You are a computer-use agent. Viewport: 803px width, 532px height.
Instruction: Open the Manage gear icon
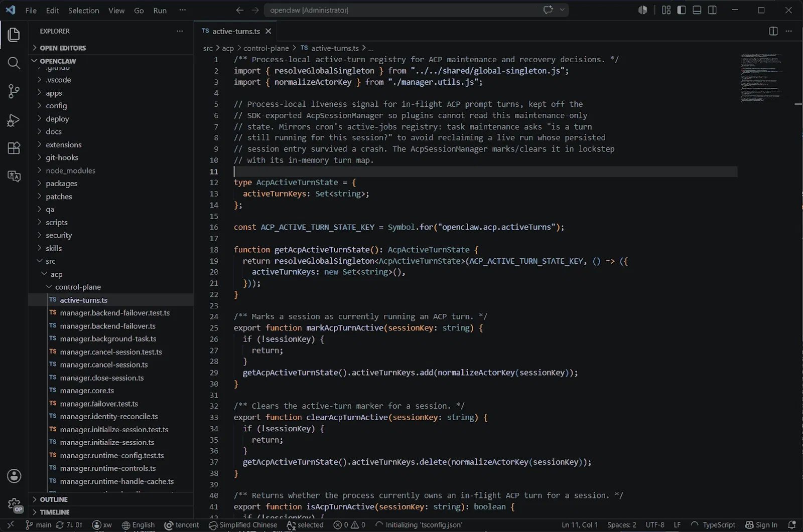[14, 504]
